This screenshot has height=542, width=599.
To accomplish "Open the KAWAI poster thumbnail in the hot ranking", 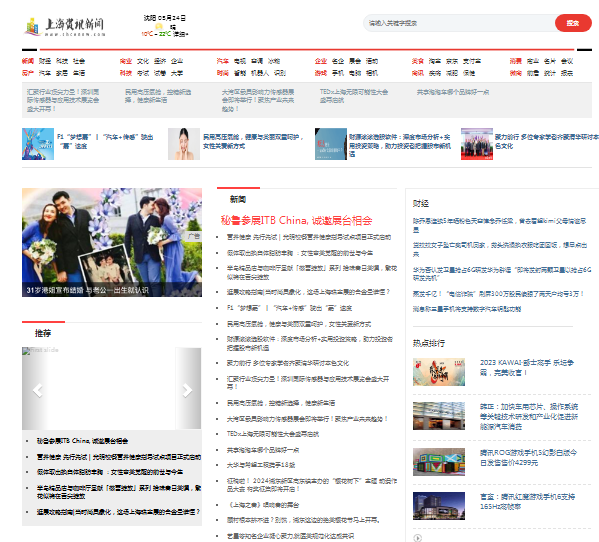I will (x=439, y=372).
